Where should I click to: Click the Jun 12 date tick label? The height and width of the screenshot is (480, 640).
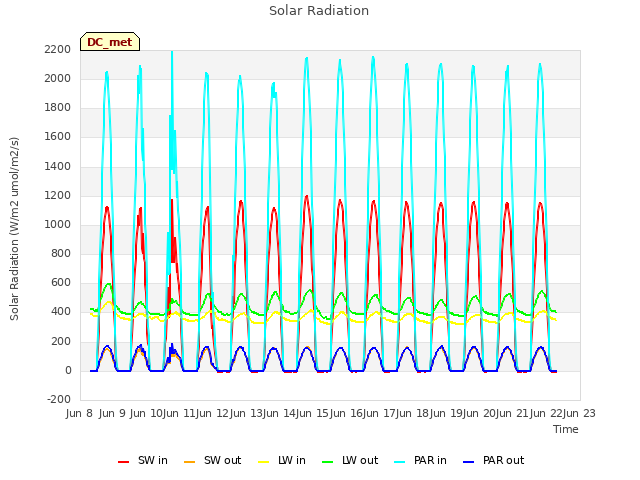(211, 413)
